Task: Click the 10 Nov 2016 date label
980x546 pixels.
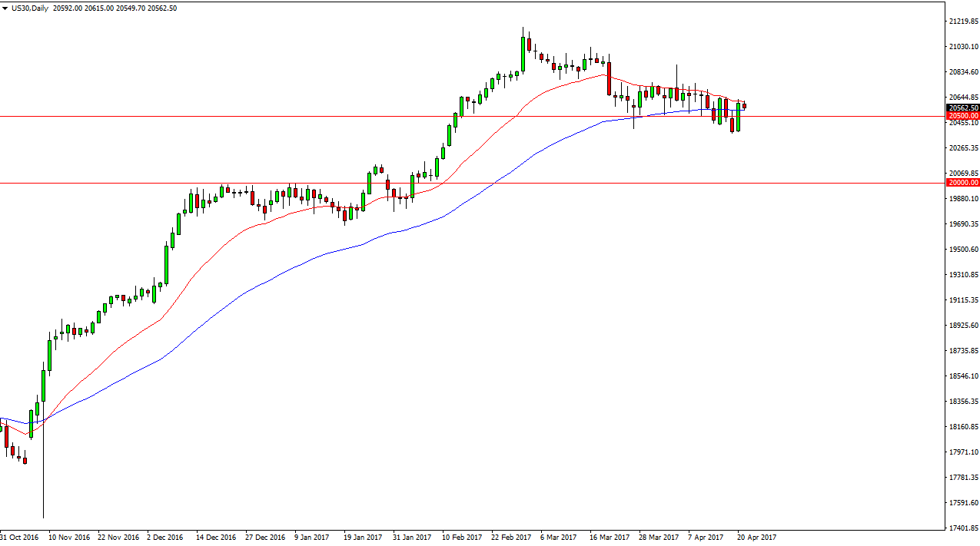Action: point(68,538)
